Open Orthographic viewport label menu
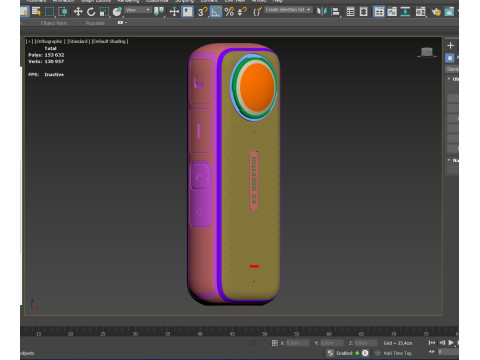This screenshot has height=360, width=480. tap(50, 41)
